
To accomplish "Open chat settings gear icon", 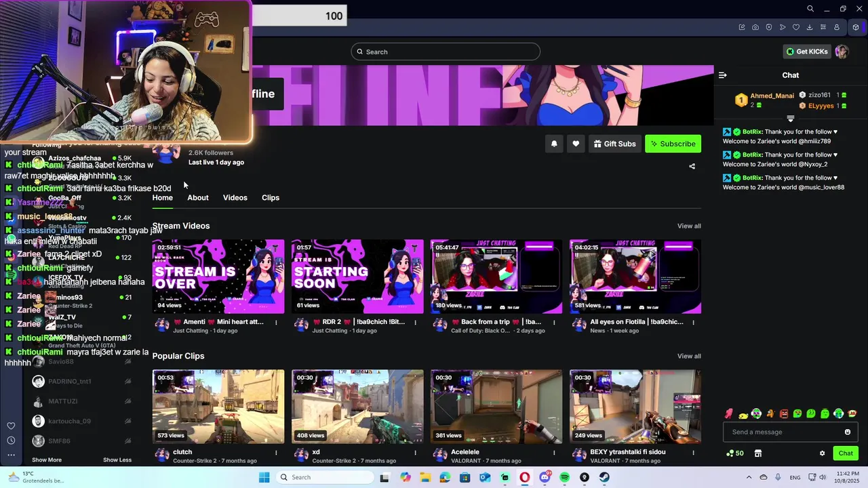I will 822,453.
